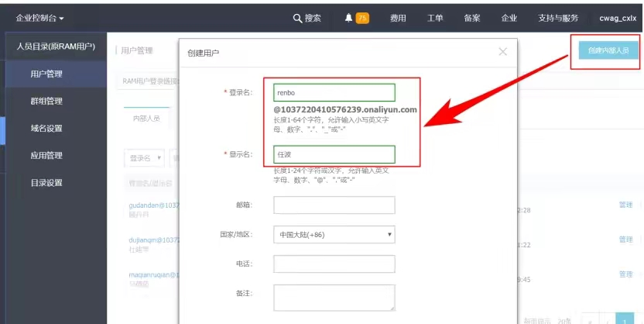644x324 pixels.
Task: Open the 登录名 filter dropdown
Action: [145, 158]
